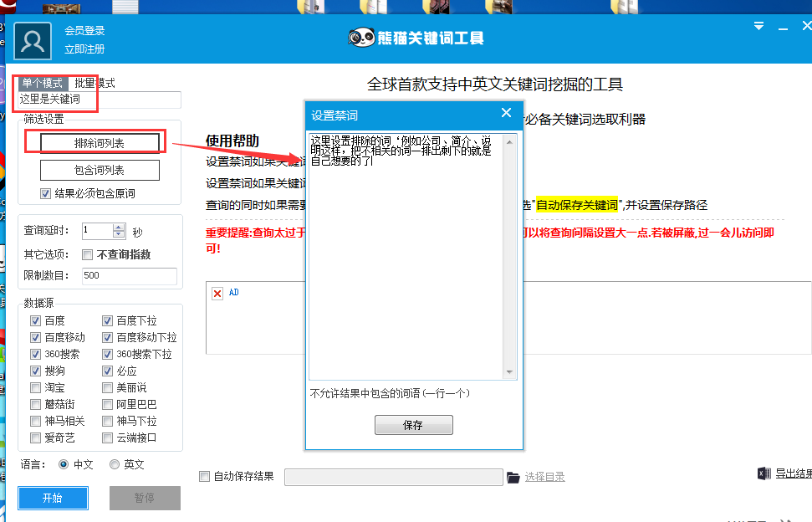
Task: Dismiss the AD banner via its red X icon
Action: coord(217,292)
